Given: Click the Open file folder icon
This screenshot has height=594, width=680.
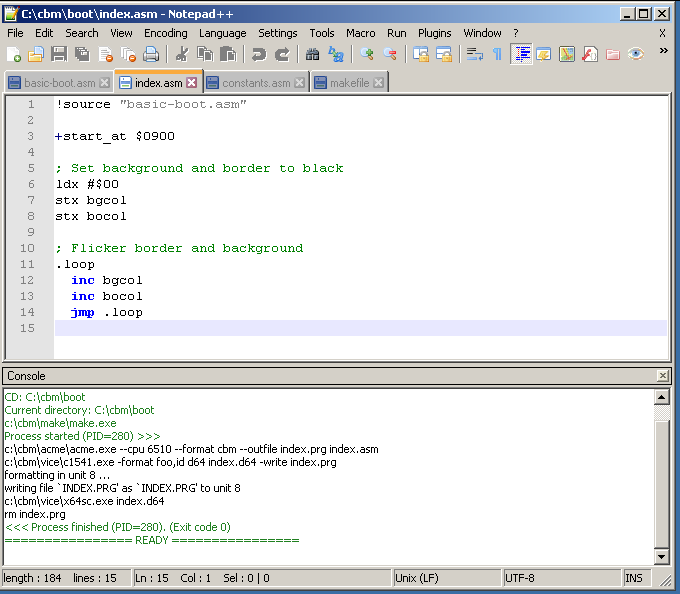Looking at the screenshot, I should tap(36, 55).
